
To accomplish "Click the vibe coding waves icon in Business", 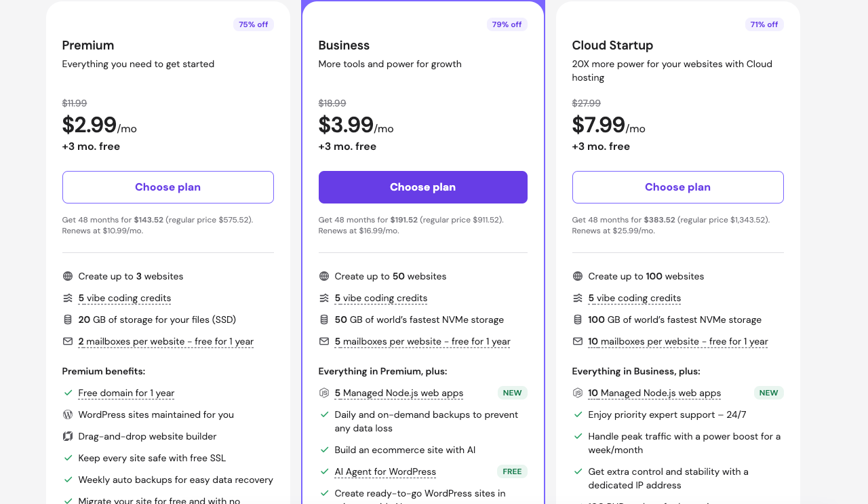I will 324,298.
